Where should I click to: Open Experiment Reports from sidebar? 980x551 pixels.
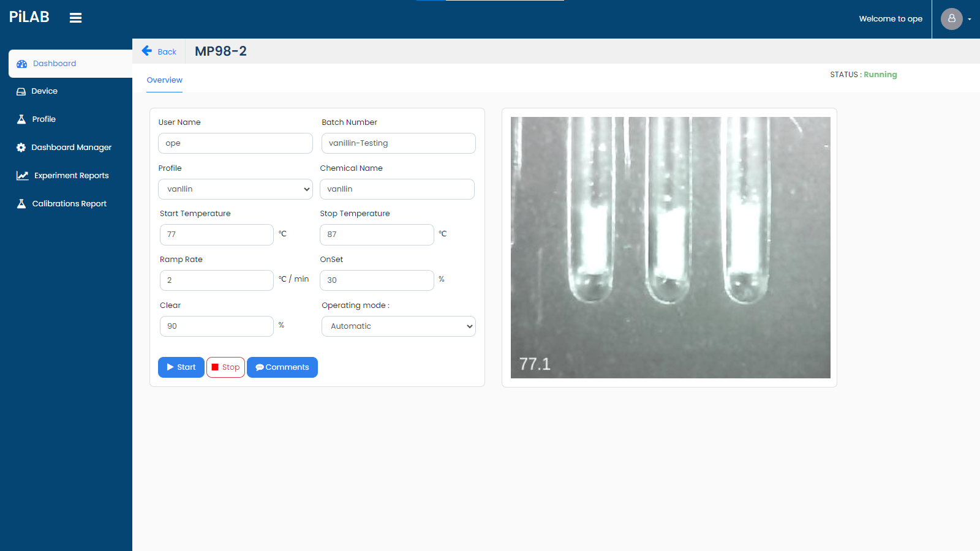(71, 176)
